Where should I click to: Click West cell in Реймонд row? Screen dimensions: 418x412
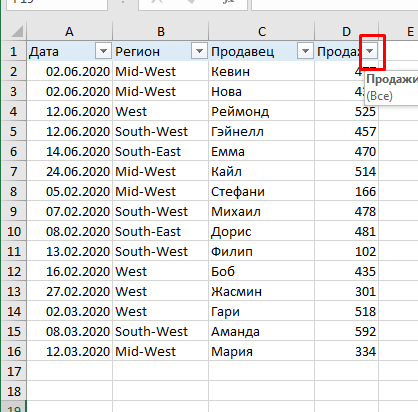tap(161, 112)
